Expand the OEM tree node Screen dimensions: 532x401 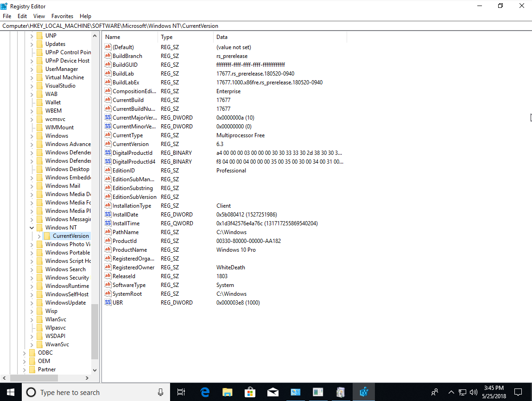point(24,361)
